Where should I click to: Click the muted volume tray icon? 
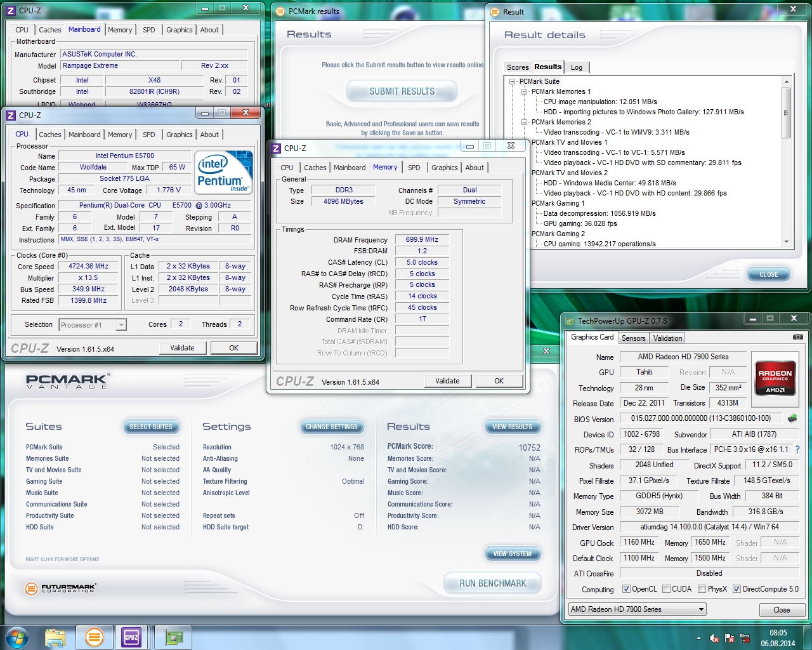pyautogui.click(x=714, y=639)
